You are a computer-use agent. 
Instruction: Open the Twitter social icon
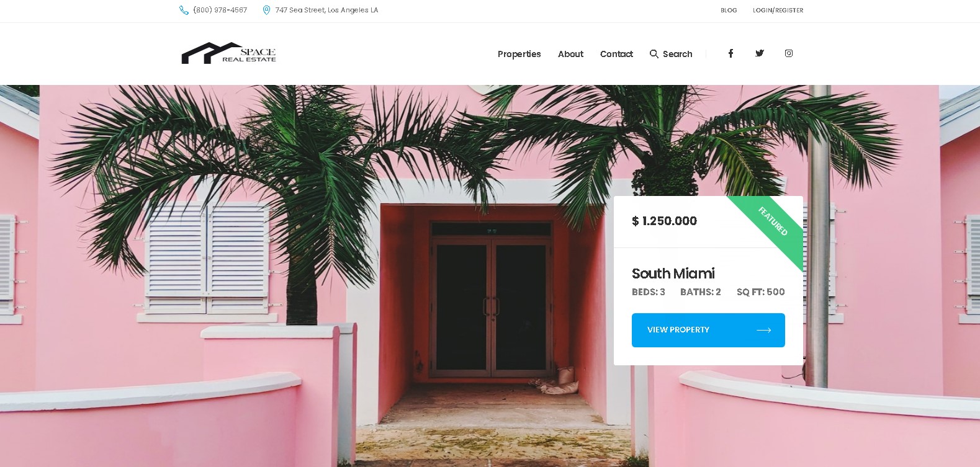coord(760,53)
